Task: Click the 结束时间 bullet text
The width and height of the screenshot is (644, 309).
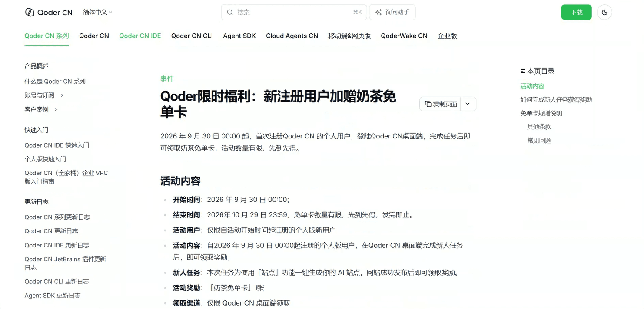Action: [x=294, y=215]
